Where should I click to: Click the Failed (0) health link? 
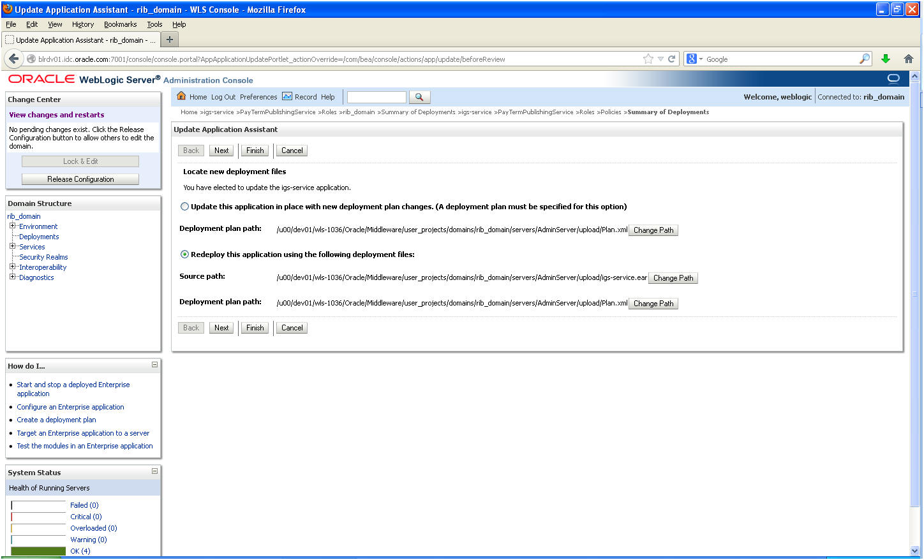[84, 505]
